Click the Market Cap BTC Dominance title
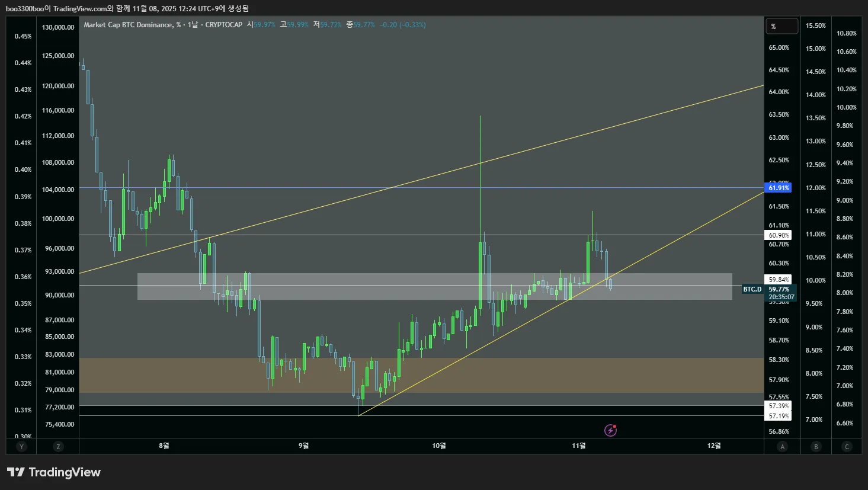 click(x=129, y=25)
